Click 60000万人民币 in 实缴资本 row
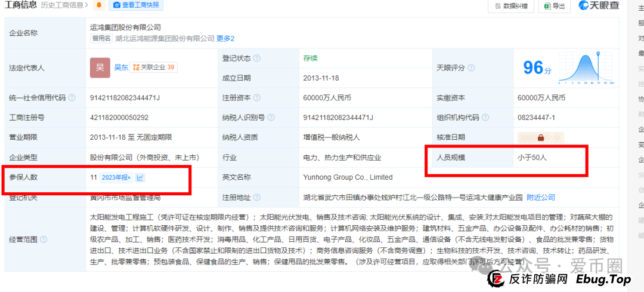The image size is (644, 292). (x=541, y=98)
